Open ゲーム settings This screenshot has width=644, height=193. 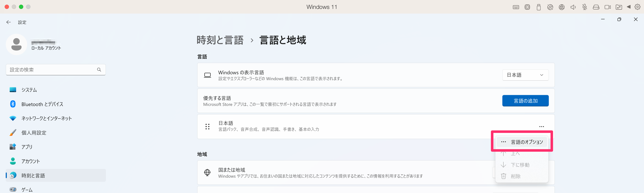click(x=56, y=189)
